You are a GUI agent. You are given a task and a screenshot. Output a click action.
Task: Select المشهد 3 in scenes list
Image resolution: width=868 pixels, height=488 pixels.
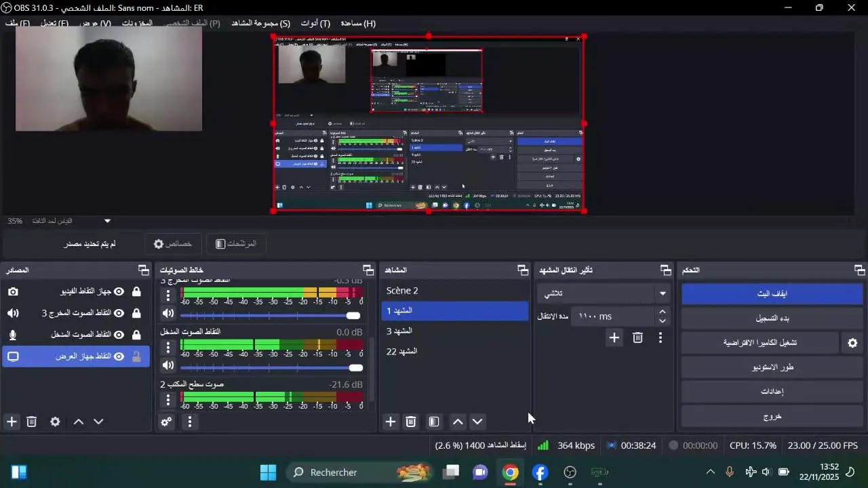(454, 331)
